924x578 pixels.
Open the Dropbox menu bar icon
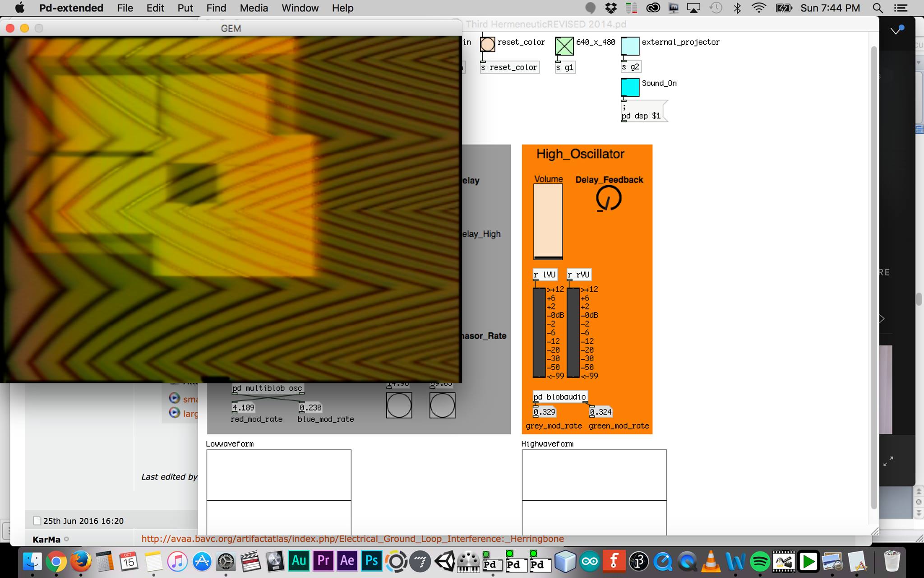pos(611,8)
